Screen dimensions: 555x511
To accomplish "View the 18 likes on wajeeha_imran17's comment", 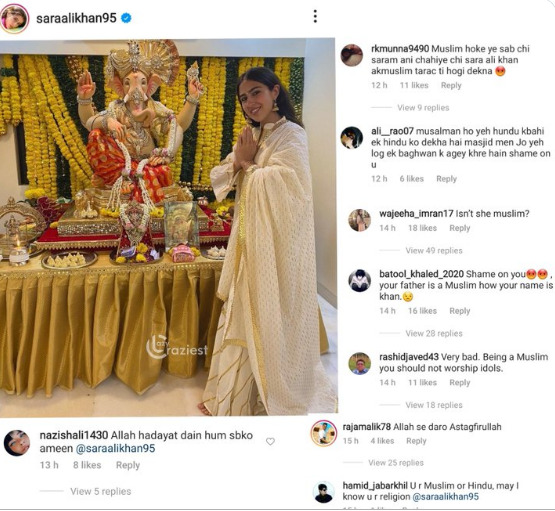I will (422, 228).
